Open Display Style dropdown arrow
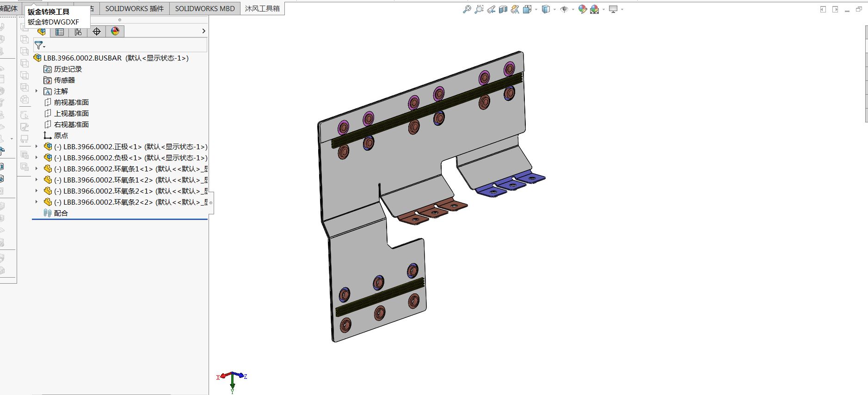 click(x=554, y=9)
